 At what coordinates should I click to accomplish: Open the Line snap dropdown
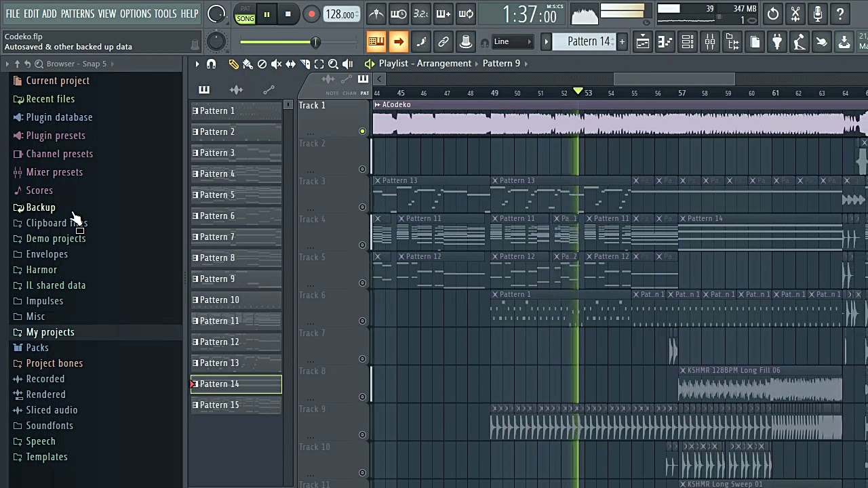[x=513, y=42]
